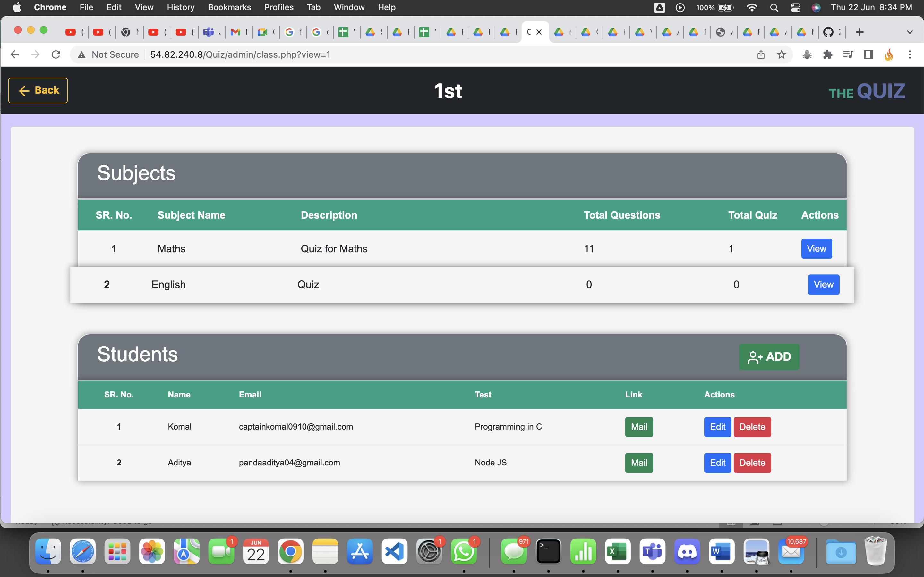Viewport: 924px width, 577px height.
Task: Click the reload page icon
Action: [x=56, y=54]
